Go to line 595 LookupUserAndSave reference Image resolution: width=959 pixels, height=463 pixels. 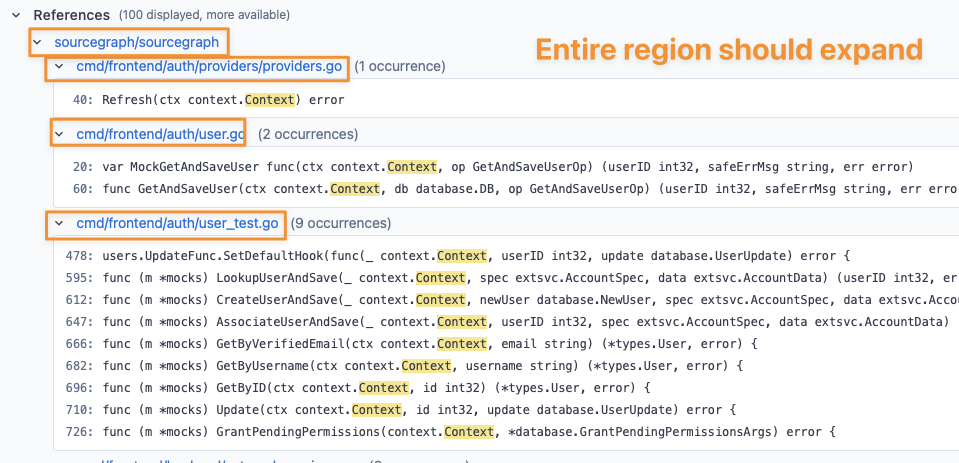(512, 278)
